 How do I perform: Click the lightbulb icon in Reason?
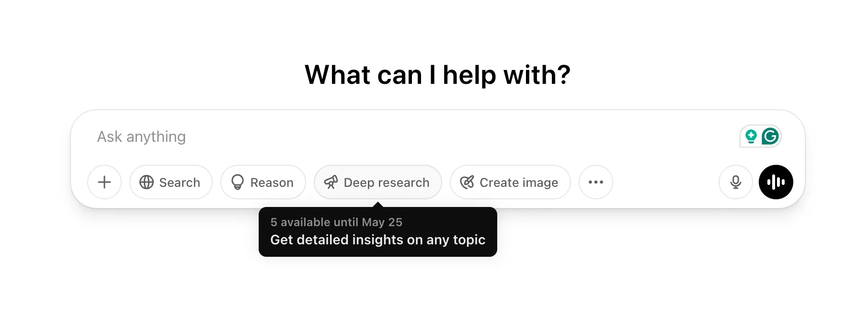238,182
